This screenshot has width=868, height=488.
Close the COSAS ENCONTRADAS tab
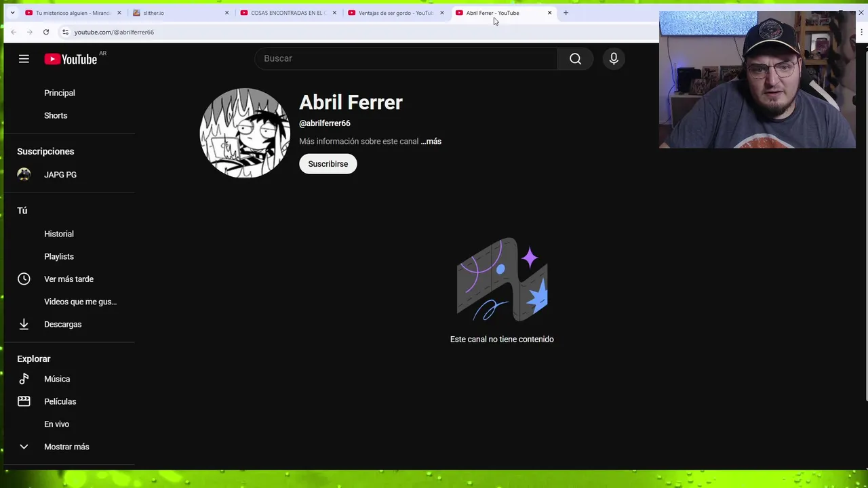click(334, 13)
